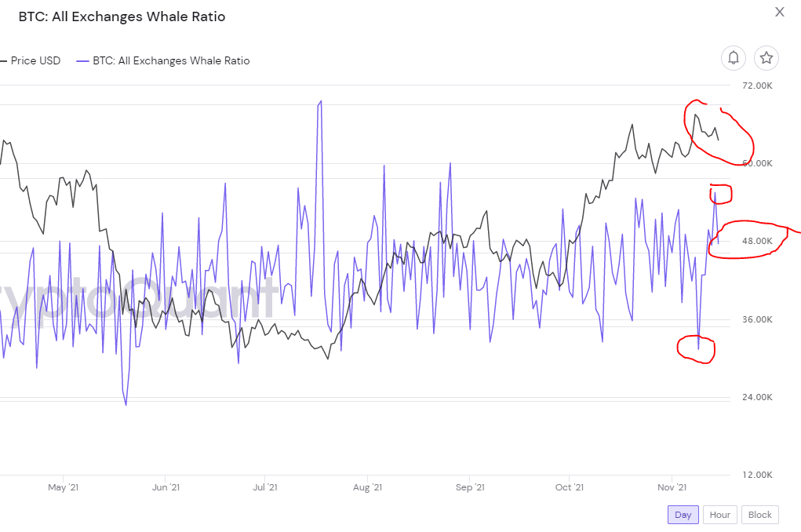Click the Oct '21 label on the time axis

click(x=570, y=487)
